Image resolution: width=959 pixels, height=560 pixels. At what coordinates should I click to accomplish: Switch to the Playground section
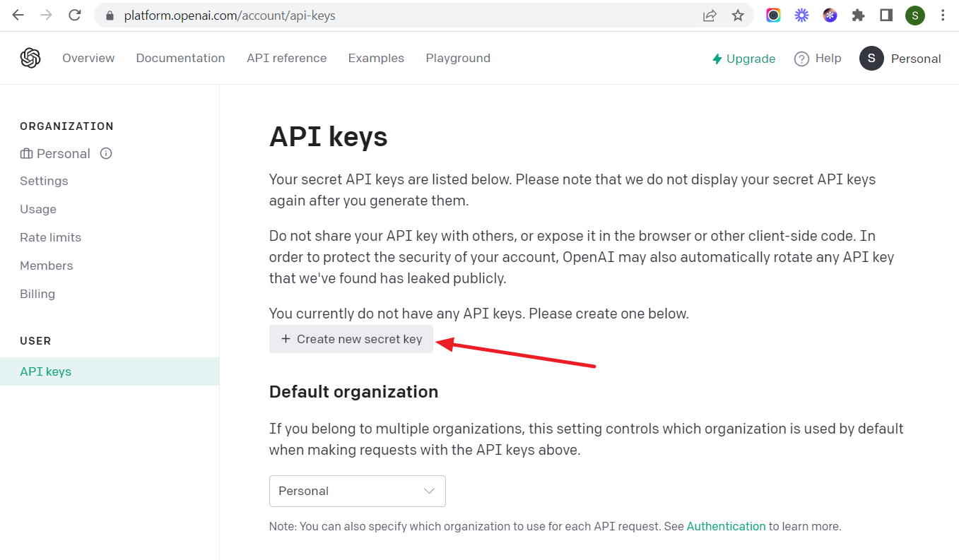click(458, 59)
